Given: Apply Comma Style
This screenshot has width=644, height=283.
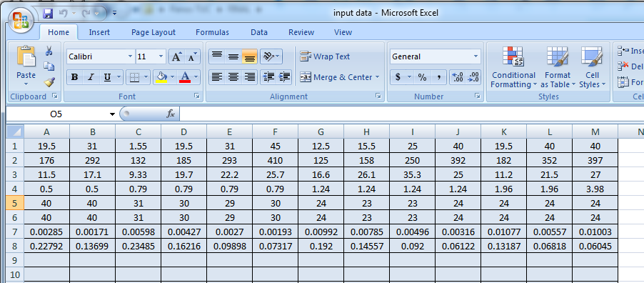Looking at the screenshot, I should (438, 77).
